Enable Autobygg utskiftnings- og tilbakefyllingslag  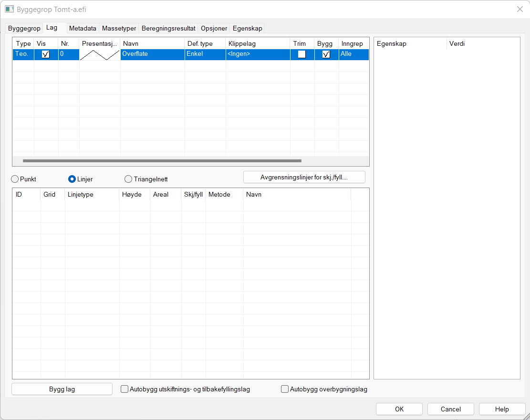pyautogui.click(x=125, y=389)
